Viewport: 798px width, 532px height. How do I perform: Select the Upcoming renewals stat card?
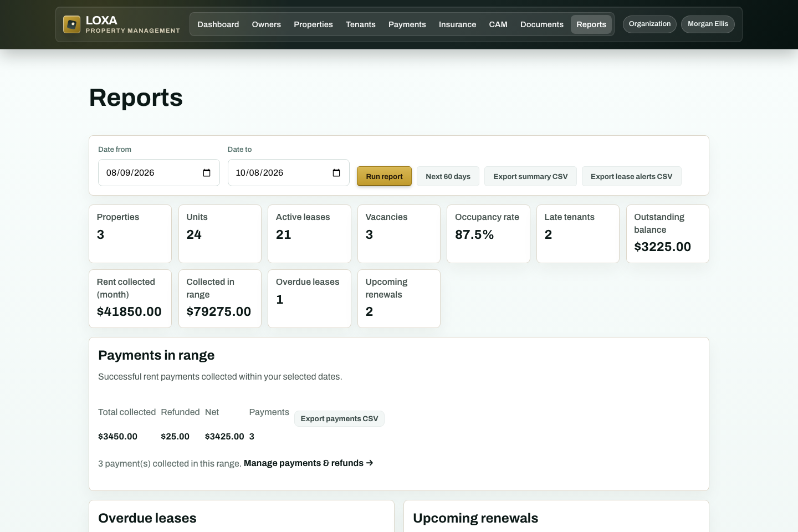[x=399, y=299]
